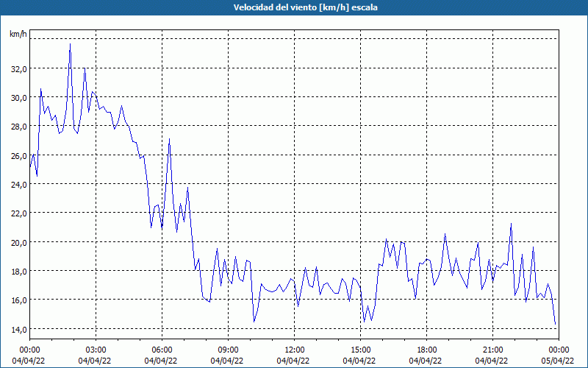
Task: Click the 09:00 time axis label
Action: [x=228, y=350]
